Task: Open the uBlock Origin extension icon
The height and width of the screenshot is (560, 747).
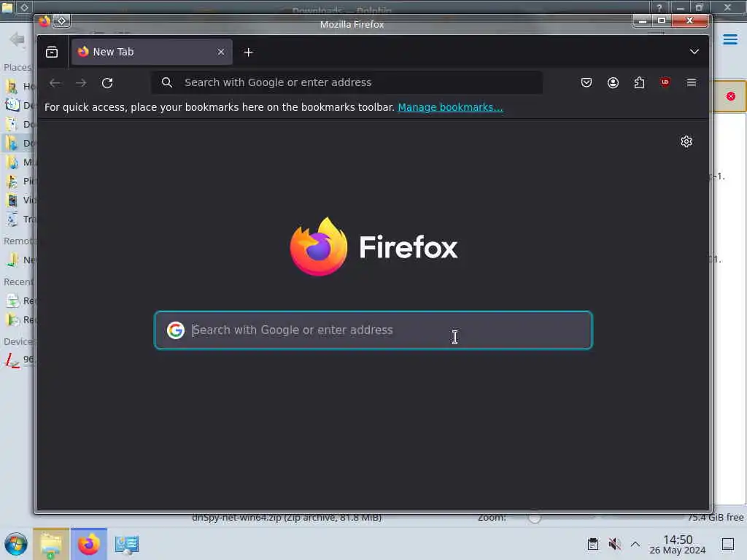Action: (x=665, y=82)
